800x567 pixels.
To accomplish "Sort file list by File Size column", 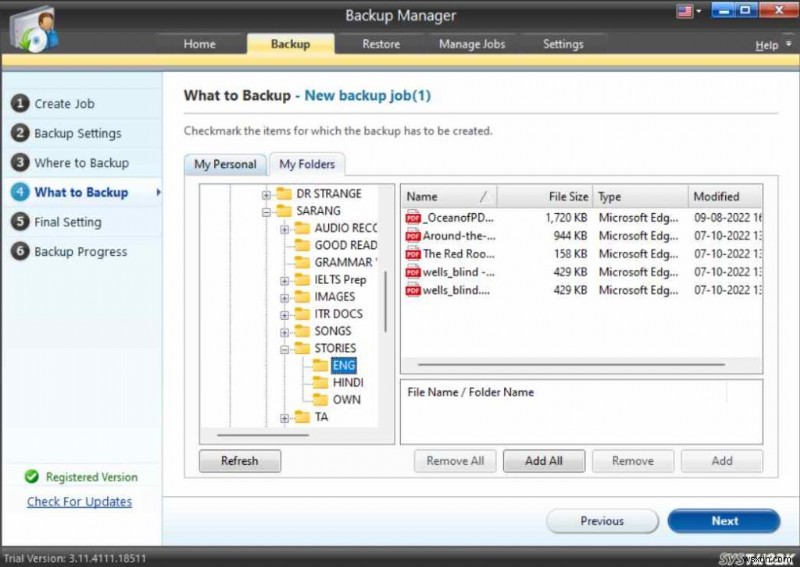I will (x=544, y=196).
